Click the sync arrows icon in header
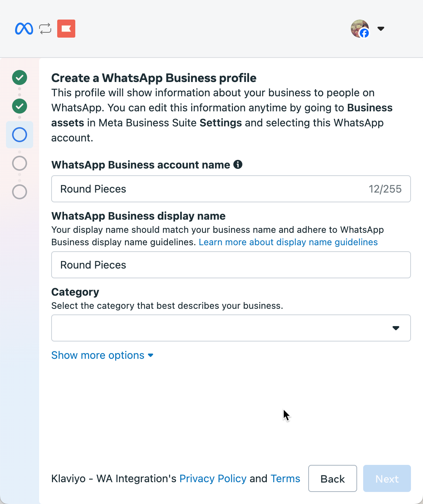423x504 pixels. pyautogui.click(x=45, y=29)
